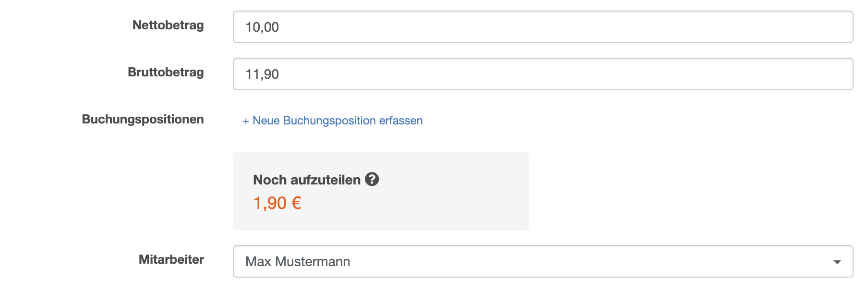Expand the Max Mustermann employee selector
The width and height of the screenshot is (868, 293).
click(x=542, y=262)
